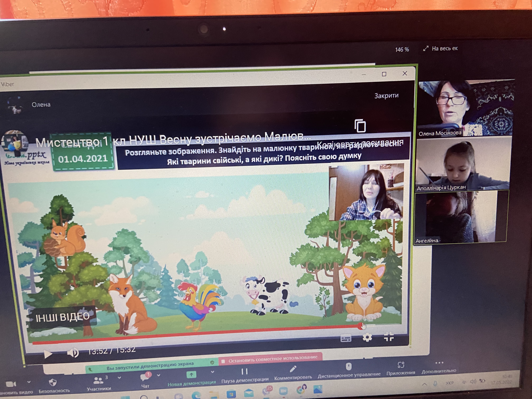The width and height of the screenshot is (532, 399).
Task: Open Дистанционное управление mouse icon
Action: point(349,367)
